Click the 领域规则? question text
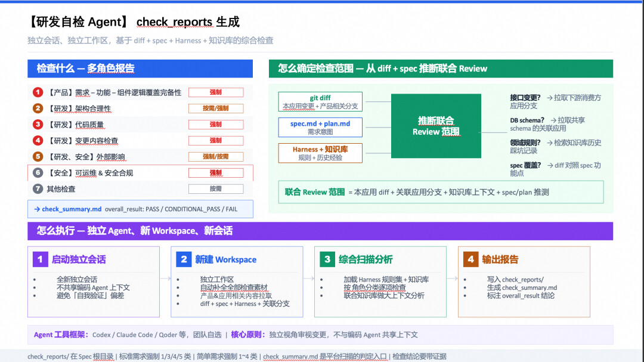Viewport: 644px width, 362px height. 525,143
